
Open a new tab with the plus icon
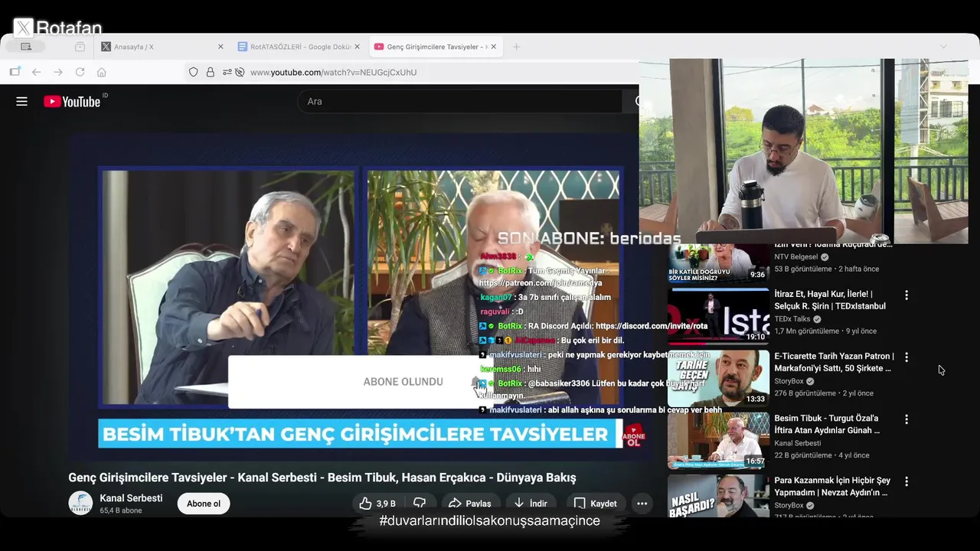(x=516, y=47)
